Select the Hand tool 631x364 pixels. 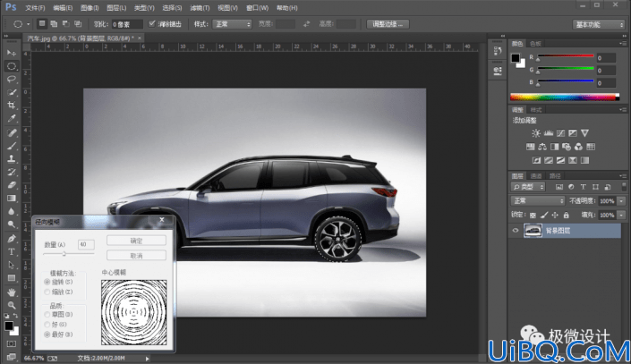click(x=12, y=292)
